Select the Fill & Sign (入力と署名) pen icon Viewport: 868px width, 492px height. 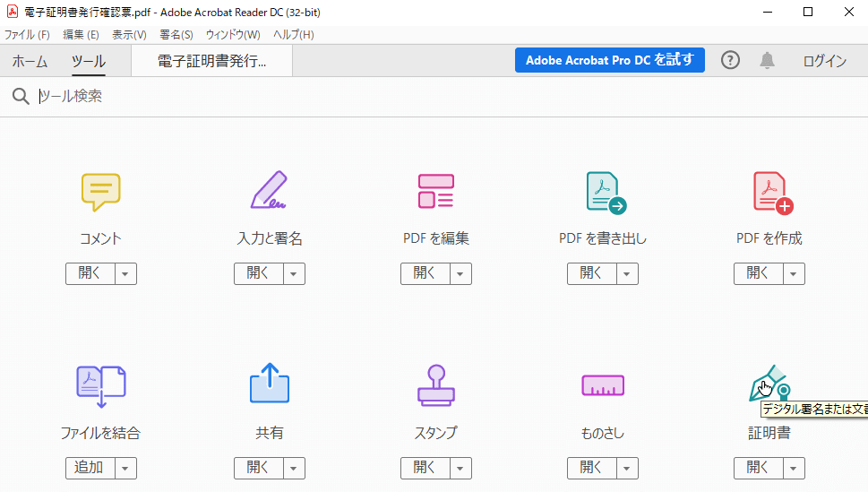point(269,191)
